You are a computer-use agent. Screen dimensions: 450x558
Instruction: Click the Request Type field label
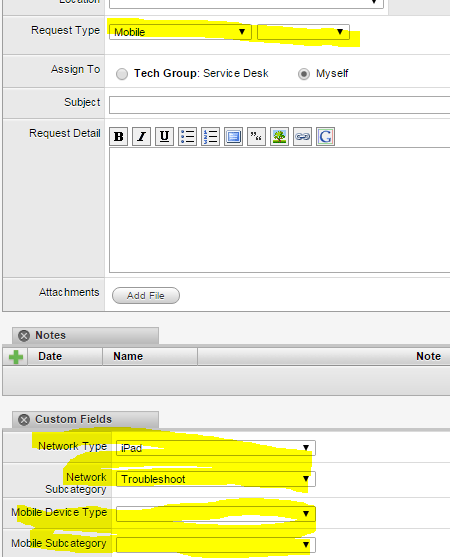coord(66,31)
